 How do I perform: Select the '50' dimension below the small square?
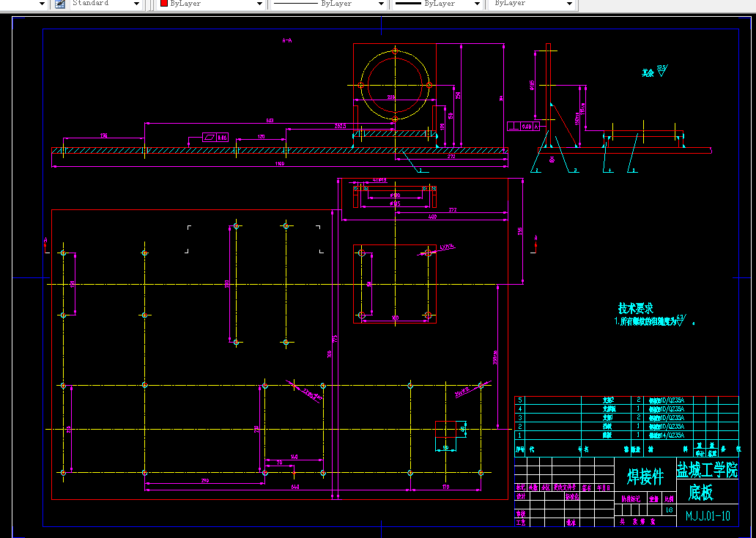point(445,448)
